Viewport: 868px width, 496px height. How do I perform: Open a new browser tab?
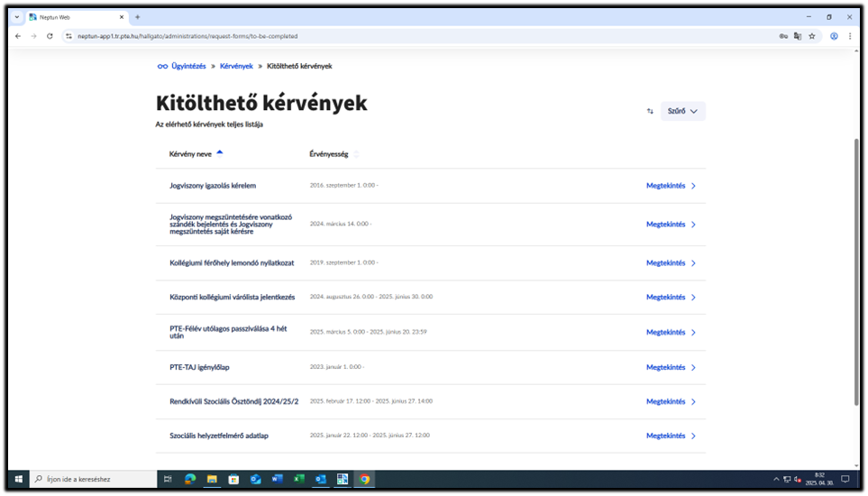pyautogui.click(x=138, y=17)
